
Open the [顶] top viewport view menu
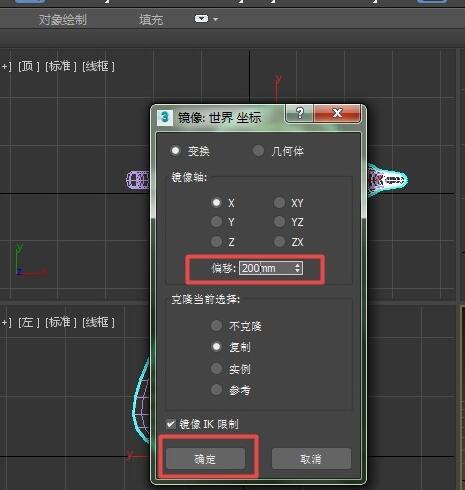[29, 66]
